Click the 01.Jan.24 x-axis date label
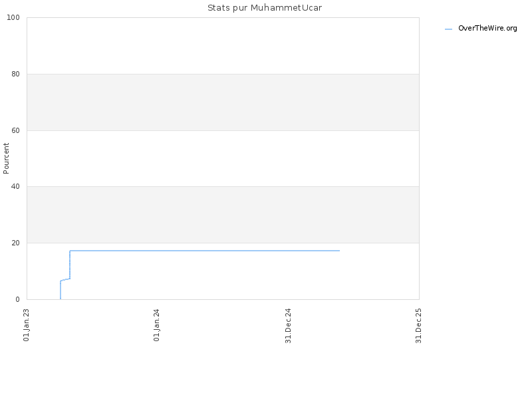This screenshot has width=532, height=399. coord(157,325)
